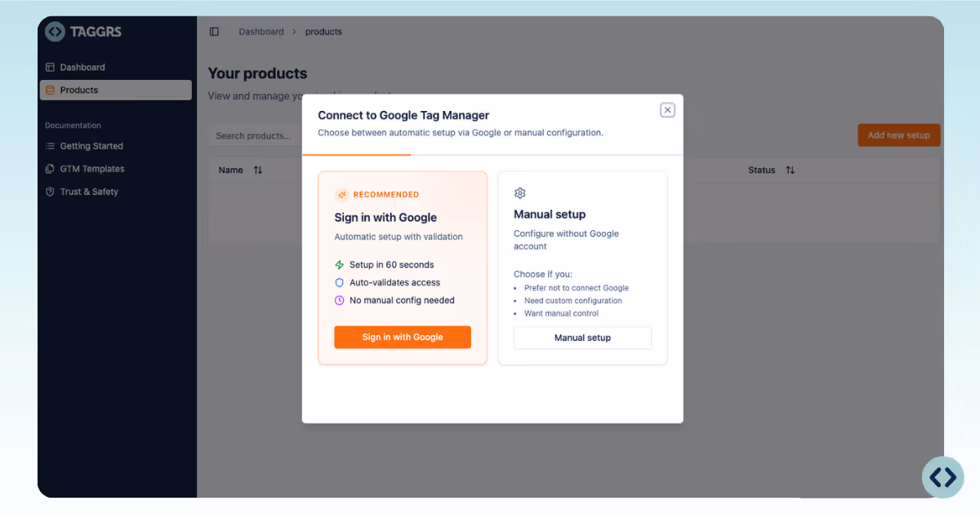This screenshot has height=514, width=980.
Task: Click 'Configure without Google account' text
Action: pyautogui.click(x=566, y=240)
